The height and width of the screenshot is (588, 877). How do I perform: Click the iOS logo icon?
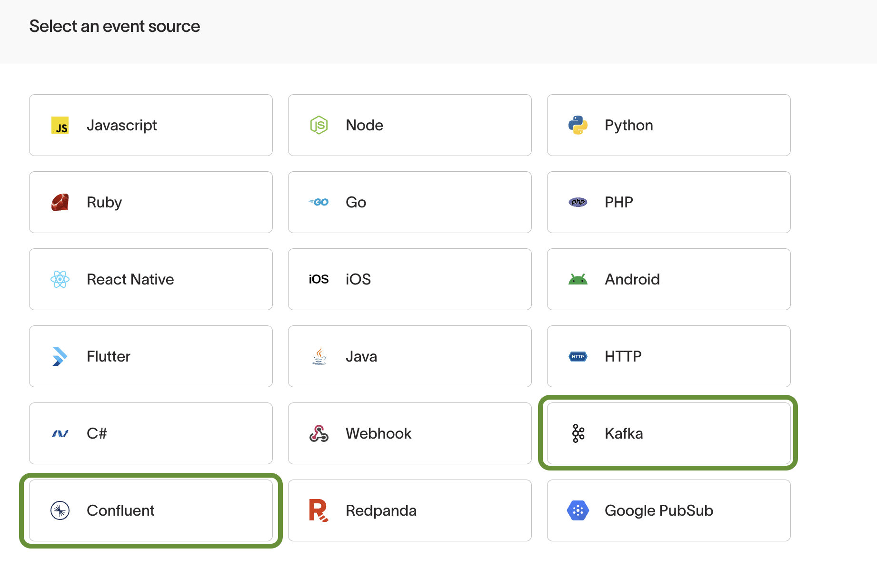(x=319, y=279)
